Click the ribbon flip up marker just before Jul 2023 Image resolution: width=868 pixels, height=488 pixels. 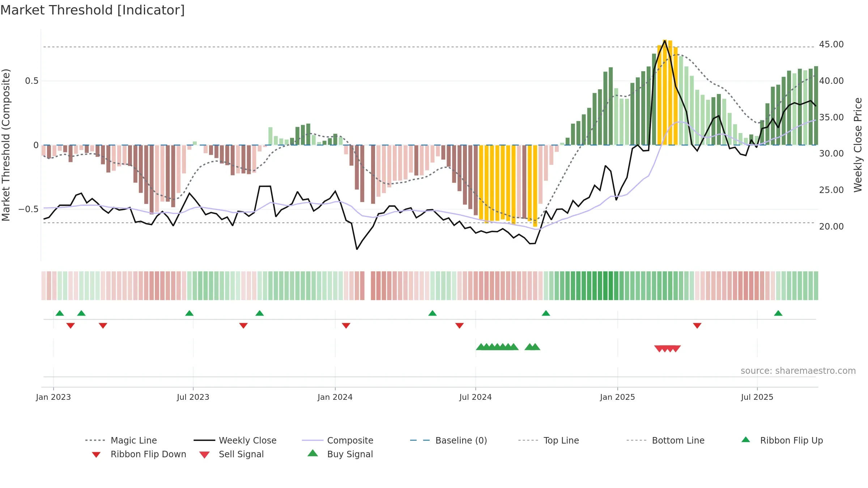pyautogui.click(x=189, y=313)
